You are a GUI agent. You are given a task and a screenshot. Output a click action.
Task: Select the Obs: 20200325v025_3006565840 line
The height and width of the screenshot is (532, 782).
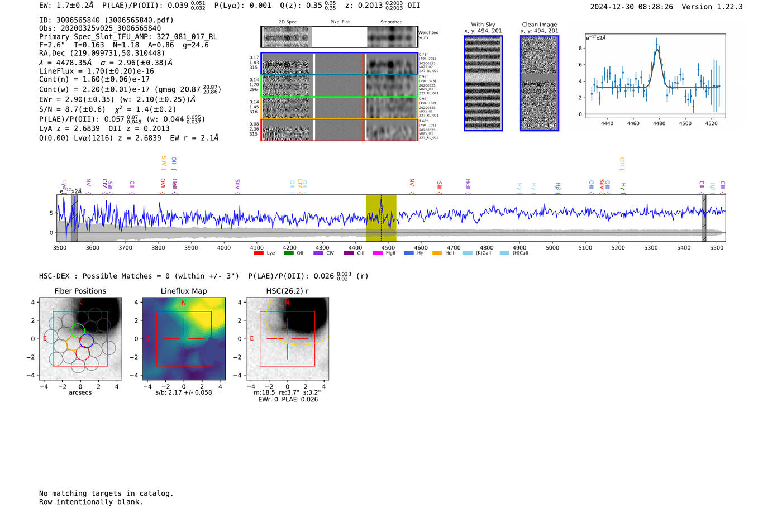100,28
